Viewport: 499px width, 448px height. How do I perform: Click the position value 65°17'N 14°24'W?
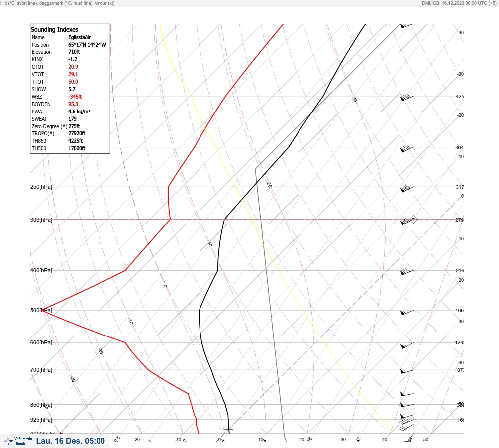tap(87, 45)
